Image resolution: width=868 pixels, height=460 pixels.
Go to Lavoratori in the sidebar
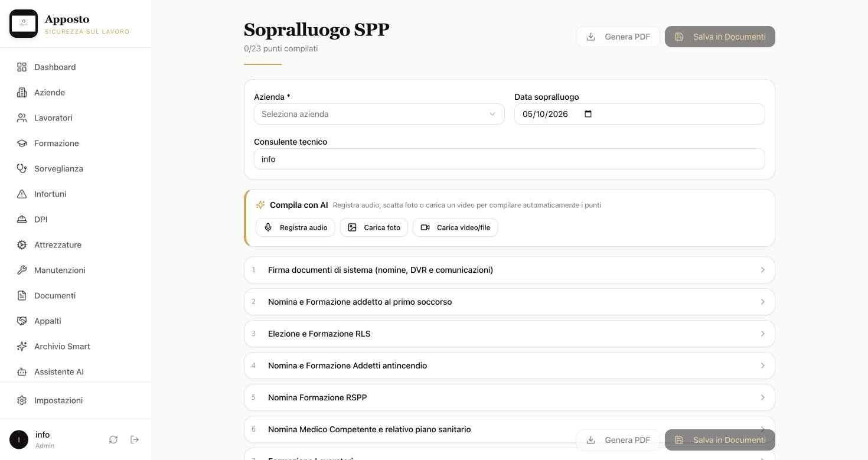76,118
